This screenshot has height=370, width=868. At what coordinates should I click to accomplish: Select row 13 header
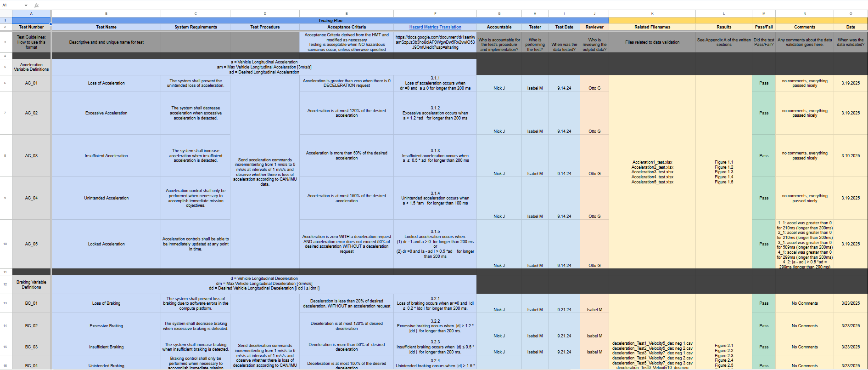pyautogui.click(x=6, y=303)
